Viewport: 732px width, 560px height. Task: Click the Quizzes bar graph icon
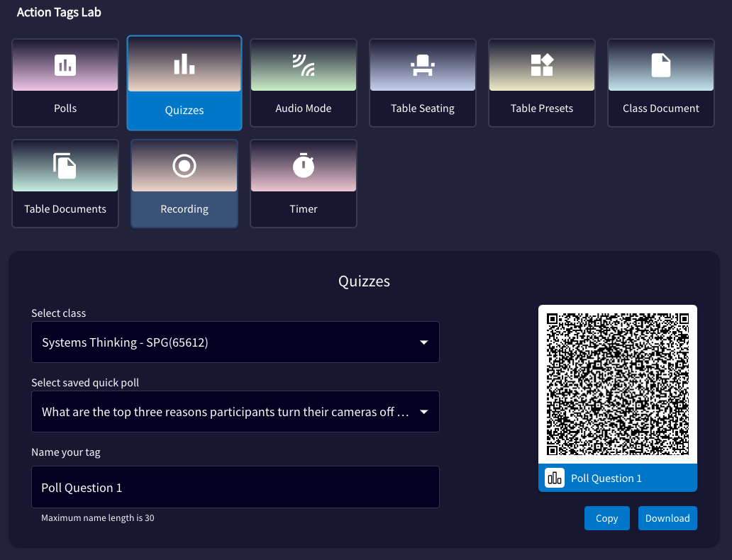(x=184, y=64)
